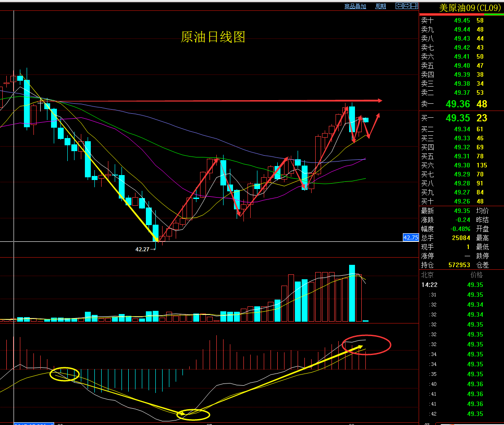The height and width of the screenshot is (425, 504).
Task: Click the 买九 bid row label
Action: (428, 192)
